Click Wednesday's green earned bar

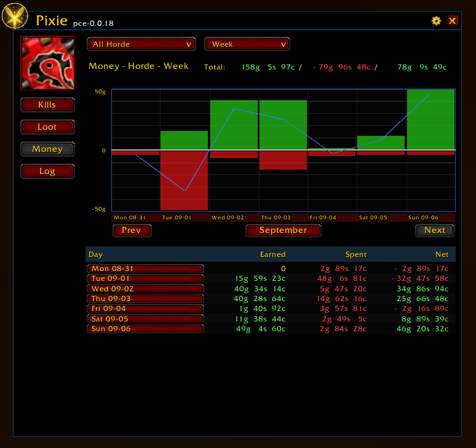[234, 125]
